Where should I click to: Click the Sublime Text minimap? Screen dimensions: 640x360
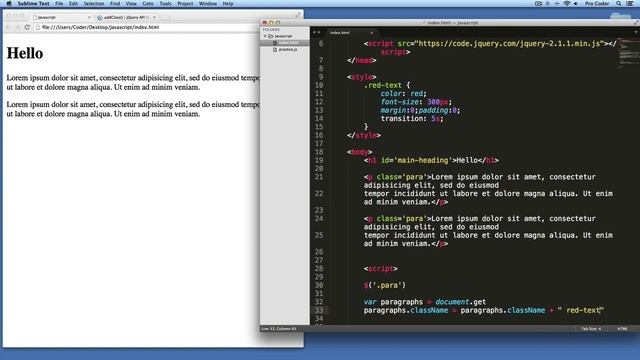(629, 52)
